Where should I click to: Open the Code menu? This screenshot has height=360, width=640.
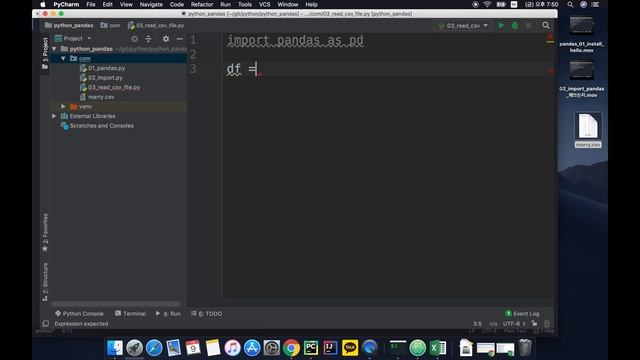(177, 4)
